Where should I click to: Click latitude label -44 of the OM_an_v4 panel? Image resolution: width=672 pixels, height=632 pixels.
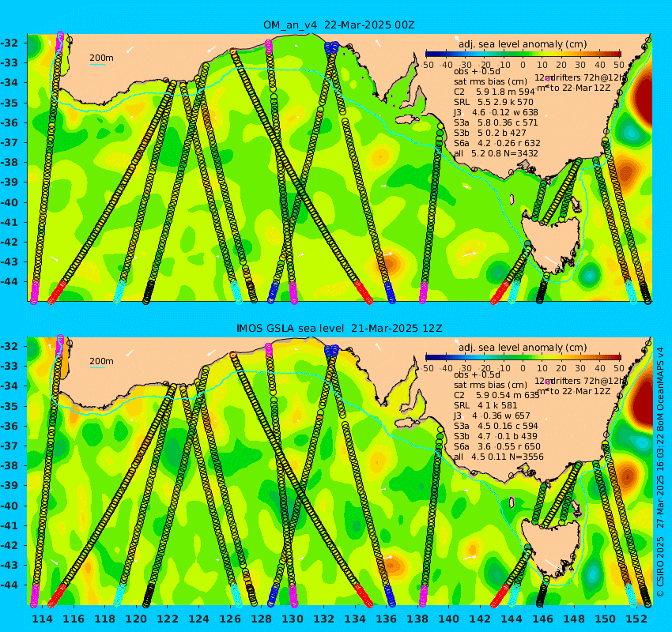9,282
